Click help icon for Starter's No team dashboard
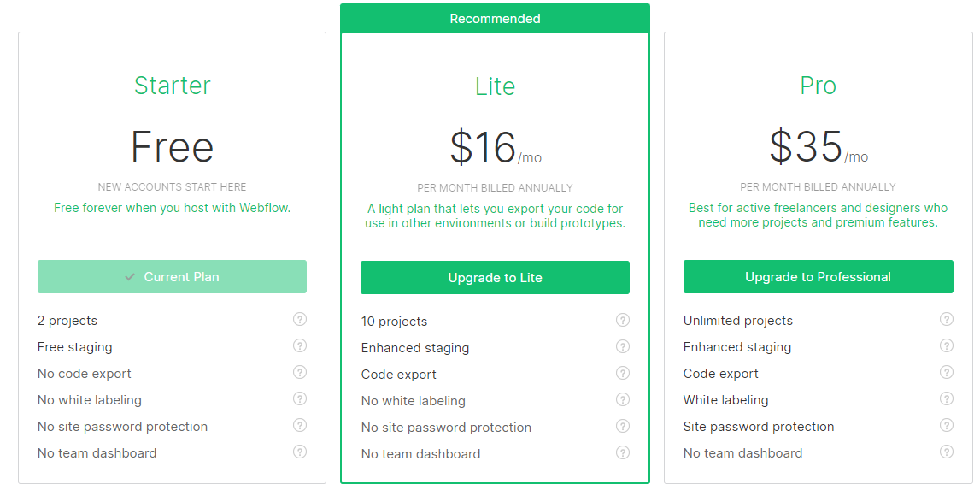 tap(300, 452)
